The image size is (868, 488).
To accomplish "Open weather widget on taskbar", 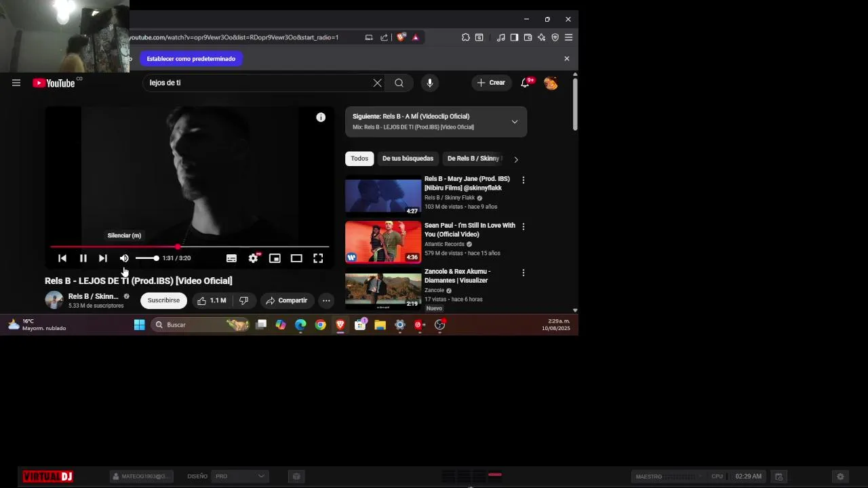I will tap(37, 325).
